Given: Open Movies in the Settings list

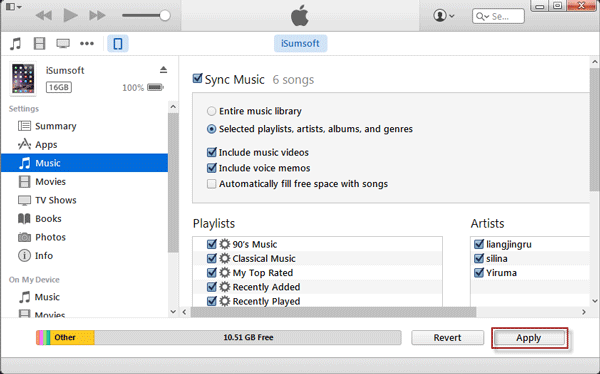Looking at the screenshot, I should [x=85, y=181].
